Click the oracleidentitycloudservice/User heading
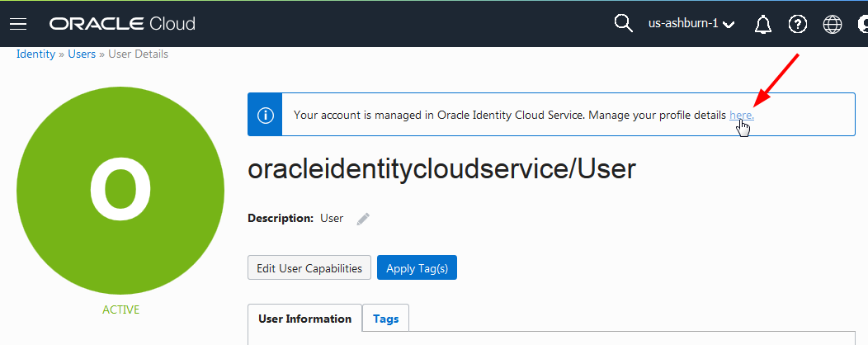 tap(441, 169)
